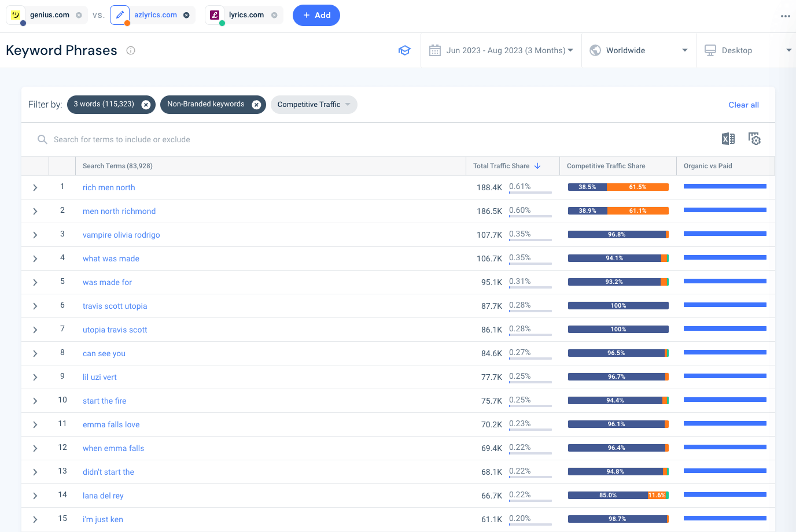Image resolution: width=796 pixels, height=532 pixels.
Task: Click the orange 61.5% traffic share segment
Action: pyautogui.click(x=637, y=187)
